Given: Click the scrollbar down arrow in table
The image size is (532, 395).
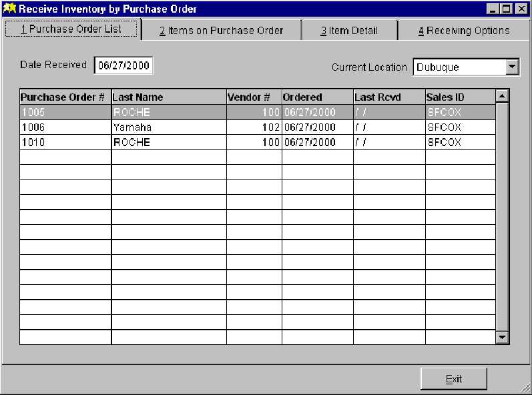Looking at the screenshot, I should pyautogui.click(x=503, y=338).
